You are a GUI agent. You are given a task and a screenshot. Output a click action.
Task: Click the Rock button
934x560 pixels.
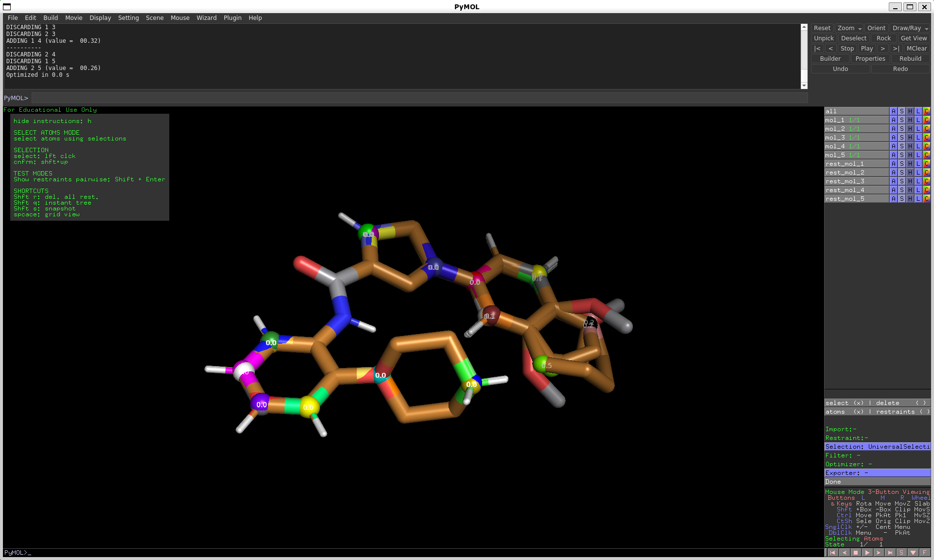(883, 38)
